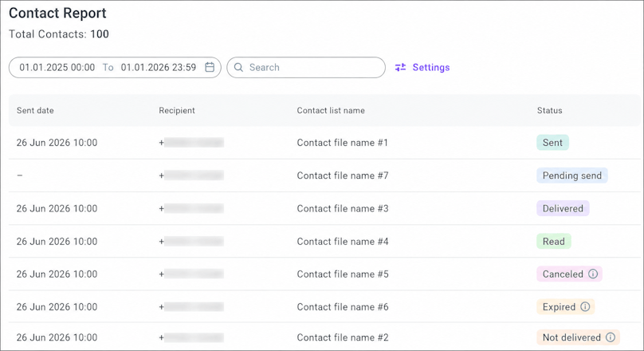
Task: Click Contact file name #6
Action: (343, 307)
